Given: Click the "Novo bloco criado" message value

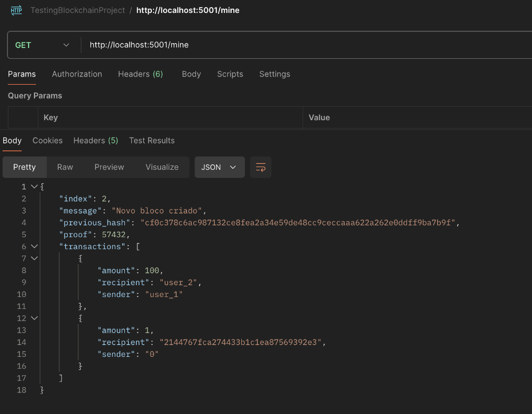Looking at the screenshot, I should tap(157, 211).
